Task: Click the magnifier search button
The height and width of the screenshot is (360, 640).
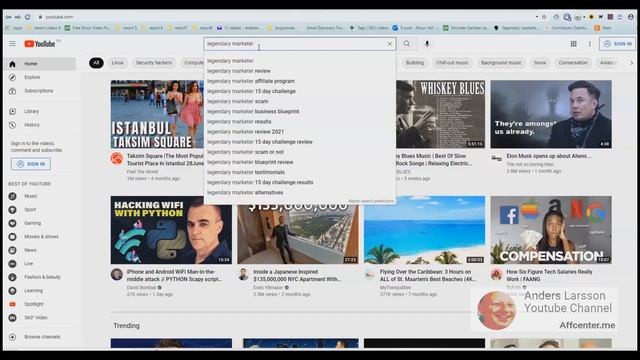Action: 407,44
